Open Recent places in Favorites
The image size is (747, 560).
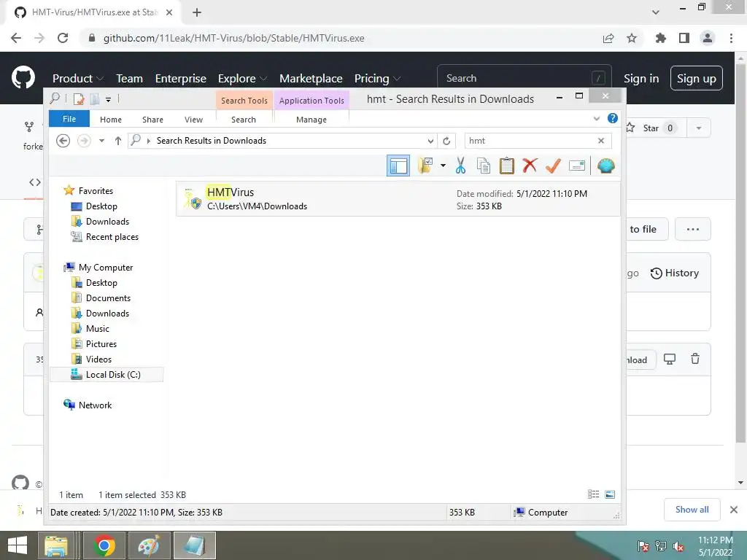(x=112, y=237)
